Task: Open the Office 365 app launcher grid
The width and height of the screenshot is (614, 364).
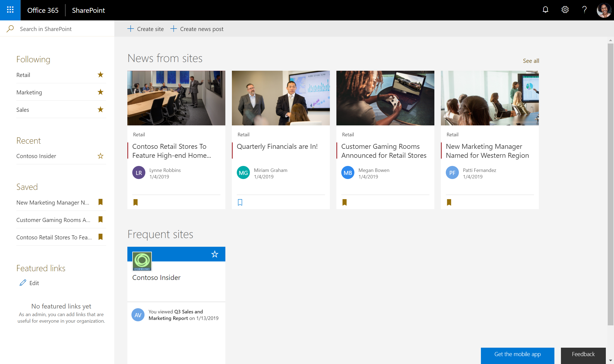Action: (x=10, y=10)
